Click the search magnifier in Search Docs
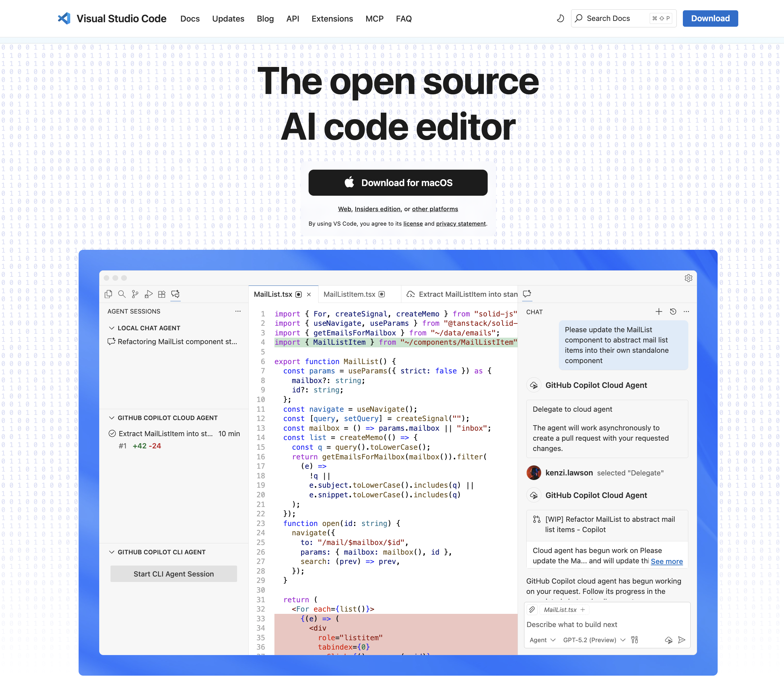This screenshot has width=784, height=694. pos(579,18)
